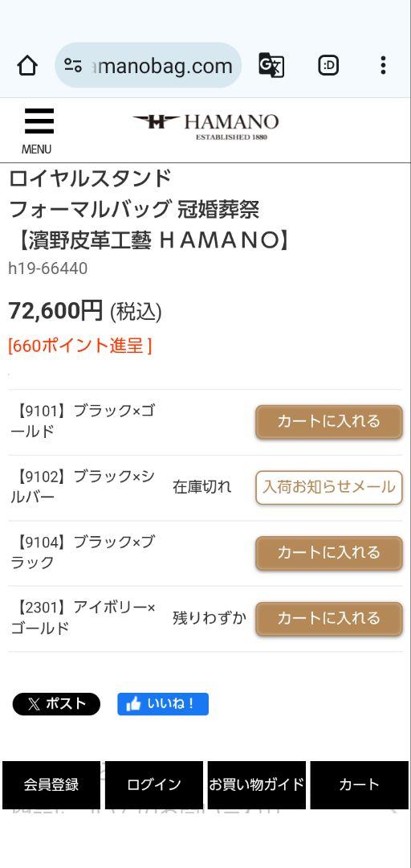This screenshot has height=868, width=411.
Task: Open the hamburger MENU
Action: [x=38, y=131]
